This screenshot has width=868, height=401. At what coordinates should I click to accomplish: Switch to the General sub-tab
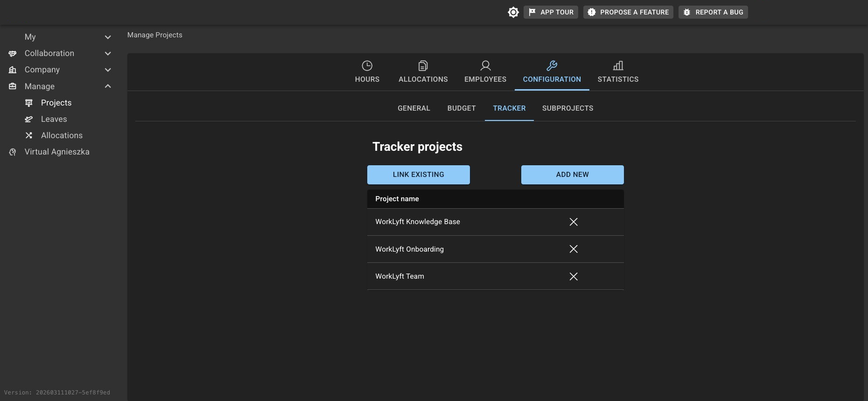pyautogui.click(x=413, y=108)
